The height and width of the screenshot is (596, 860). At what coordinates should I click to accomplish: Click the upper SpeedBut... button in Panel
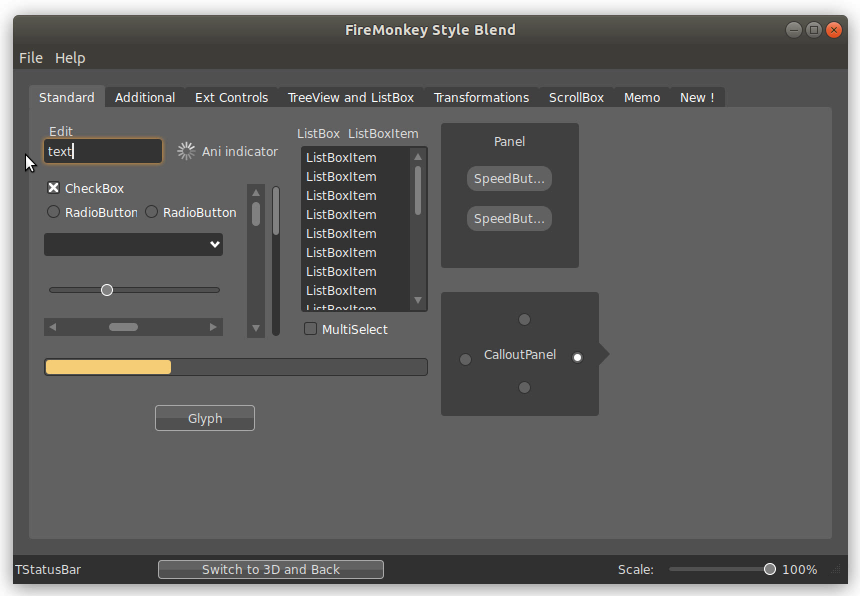click(509, 179)
